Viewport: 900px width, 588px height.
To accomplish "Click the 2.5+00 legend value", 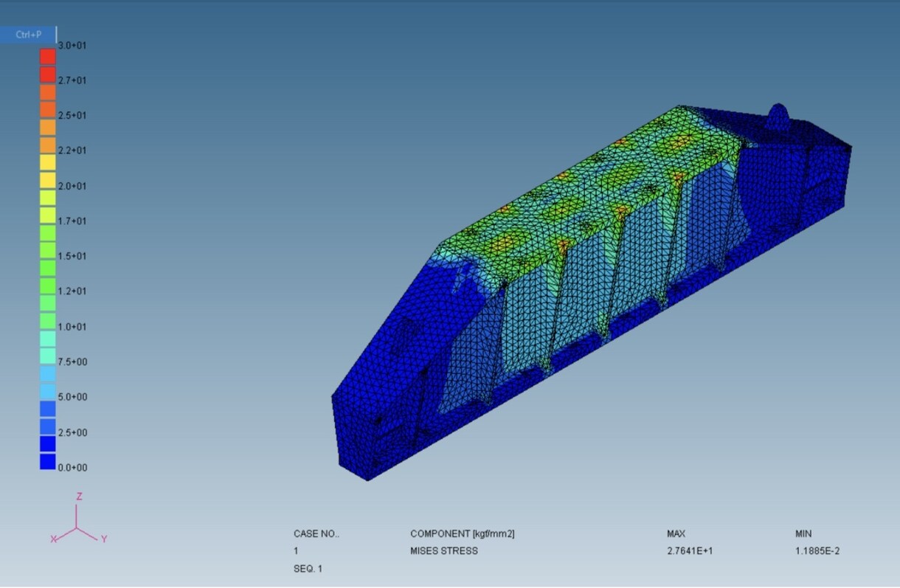I will pyautogui.click(x=73, y=432).
